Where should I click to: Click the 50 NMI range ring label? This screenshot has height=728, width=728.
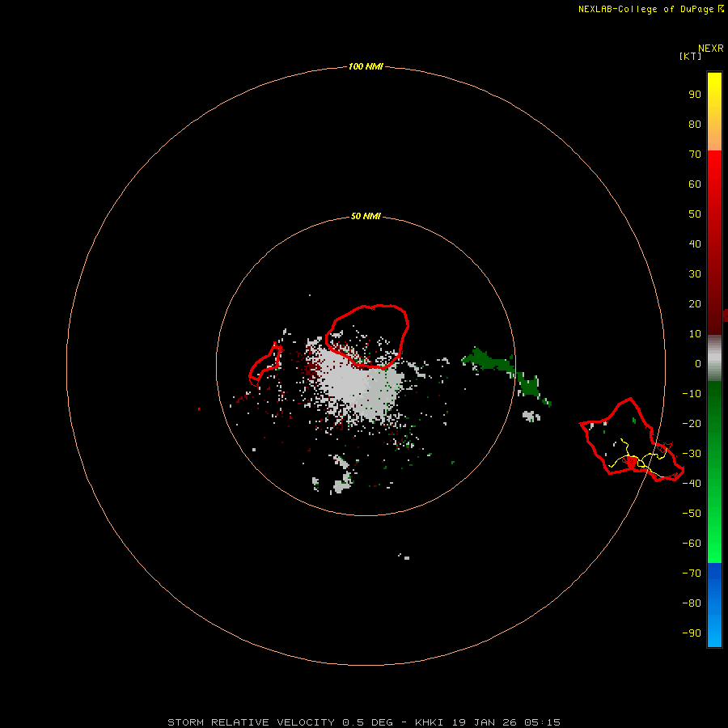click(x=366, y=216)
